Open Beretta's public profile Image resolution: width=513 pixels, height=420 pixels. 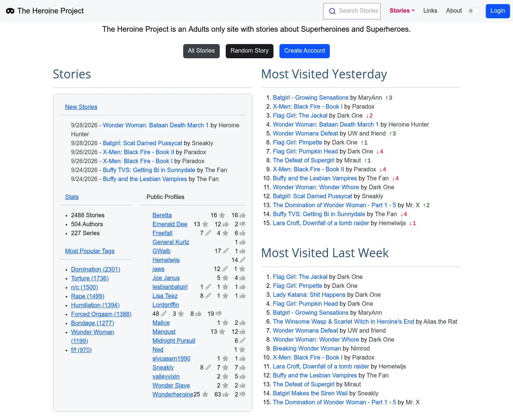[162, 215]
